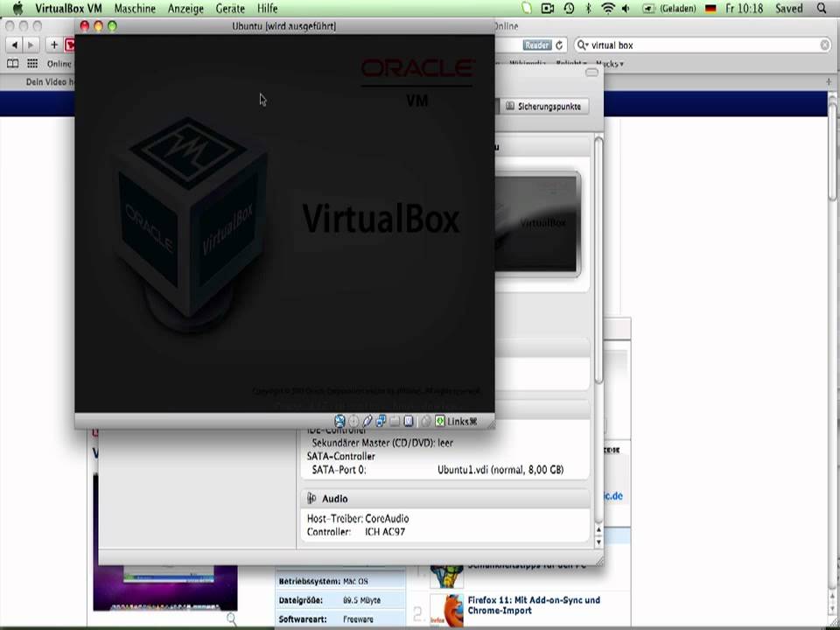Click the green keyboard capture arrow icon
The image size is (840, 630).
pos(440,422)
